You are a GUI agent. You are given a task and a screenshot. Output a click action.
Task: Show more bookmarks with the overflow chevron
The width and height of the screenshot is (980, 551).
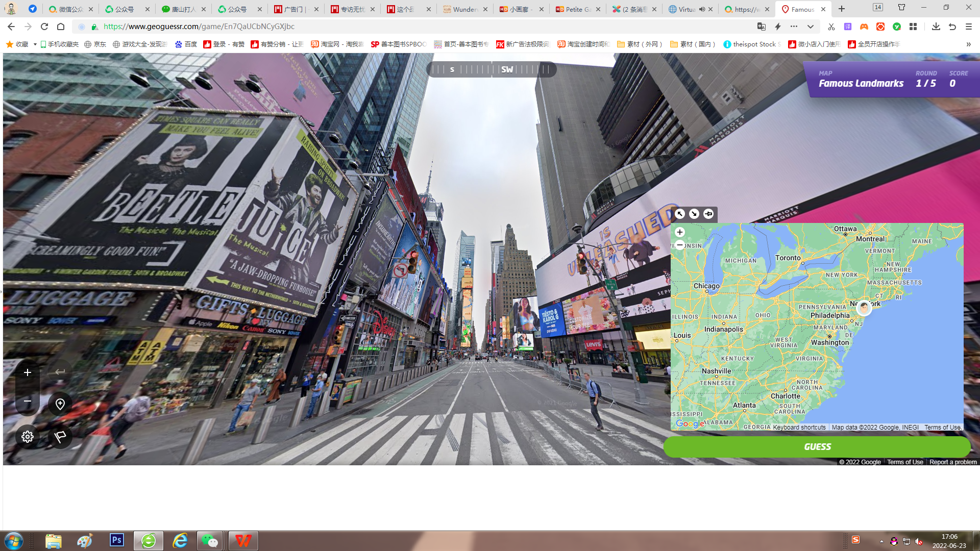(968, 44)
